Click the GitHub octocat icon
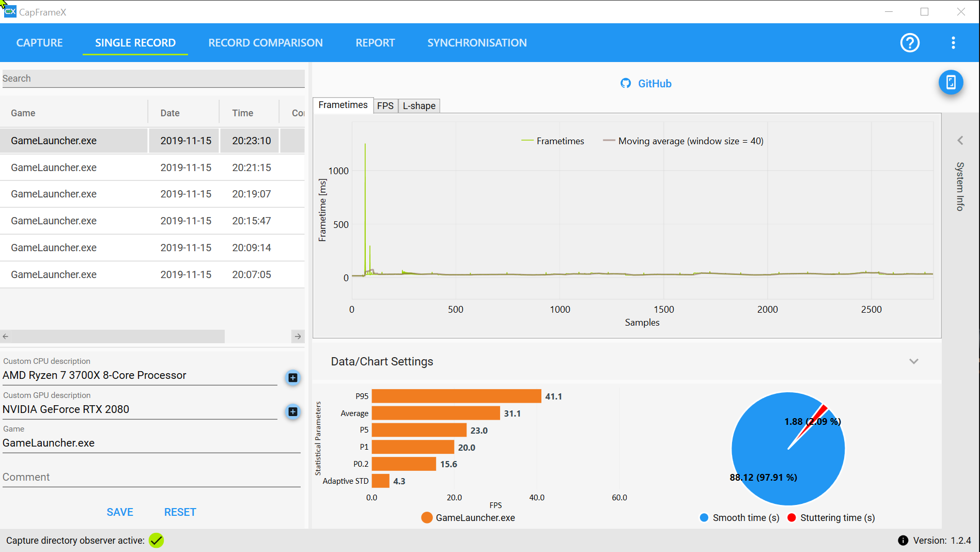Viewport: 980px width, 552px height. (x=626, y=83)
